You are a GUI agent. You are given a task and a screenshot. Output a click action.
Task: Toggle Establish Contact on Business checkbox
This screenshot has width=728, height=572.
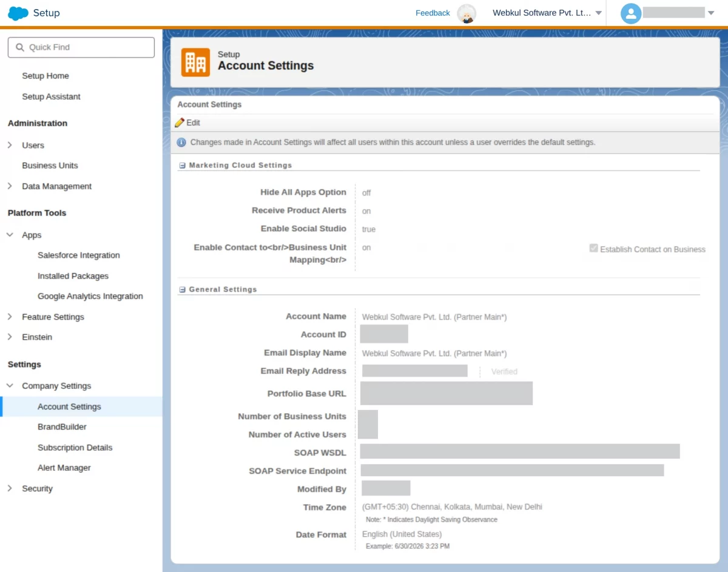(x=593, y=249)
